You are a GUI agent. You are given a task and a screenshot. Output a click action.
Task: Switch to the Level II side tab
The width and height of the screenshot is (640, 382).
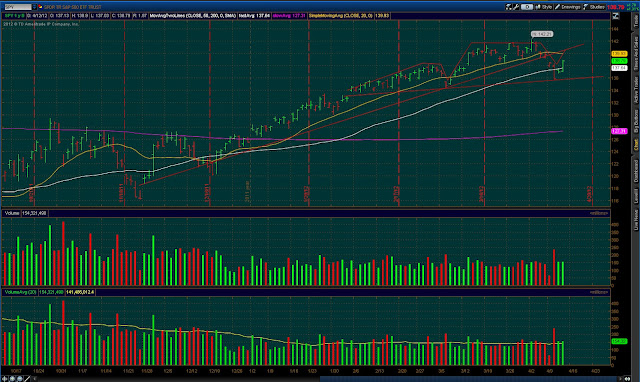636,196
